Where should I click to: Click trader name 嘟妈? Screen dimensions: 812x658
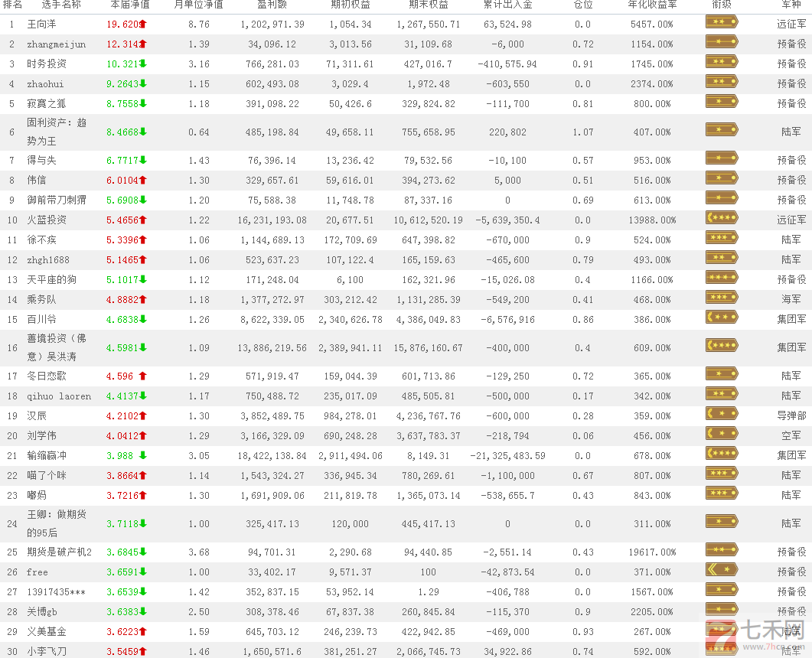click(37, 496)
